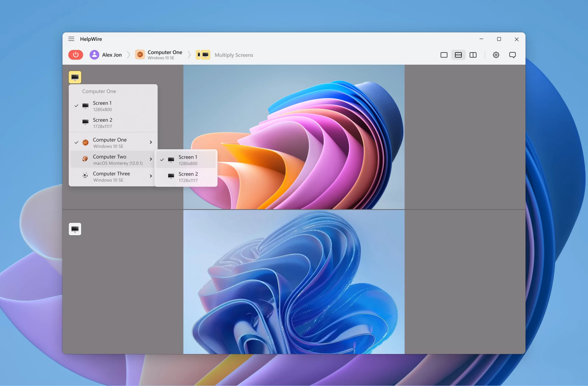Click the football icon for Computer Two
588x386 pixels.
click(x=85, y=159)
